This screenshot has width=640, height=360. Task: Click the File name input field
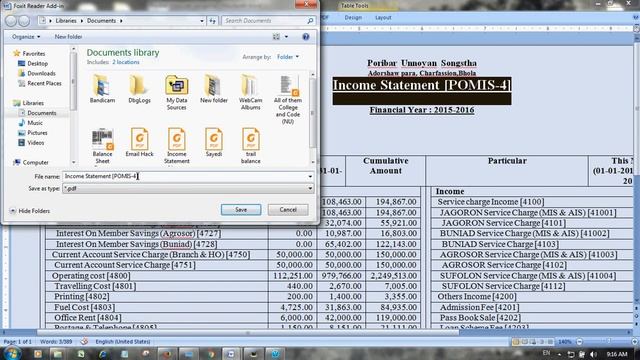pos(184,176)
